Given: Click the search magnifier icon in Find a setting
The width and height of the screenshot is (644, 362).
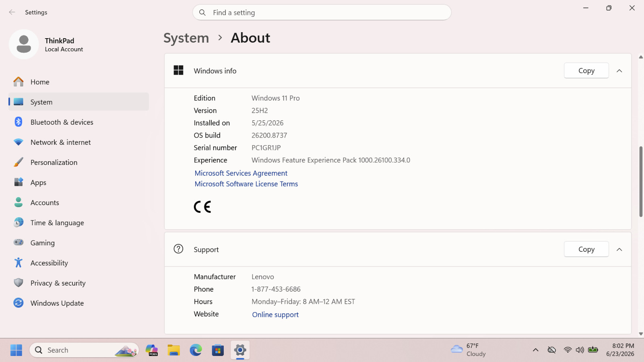Looking at the screenshot, I should pyautogui.click(x=202, y=12).
